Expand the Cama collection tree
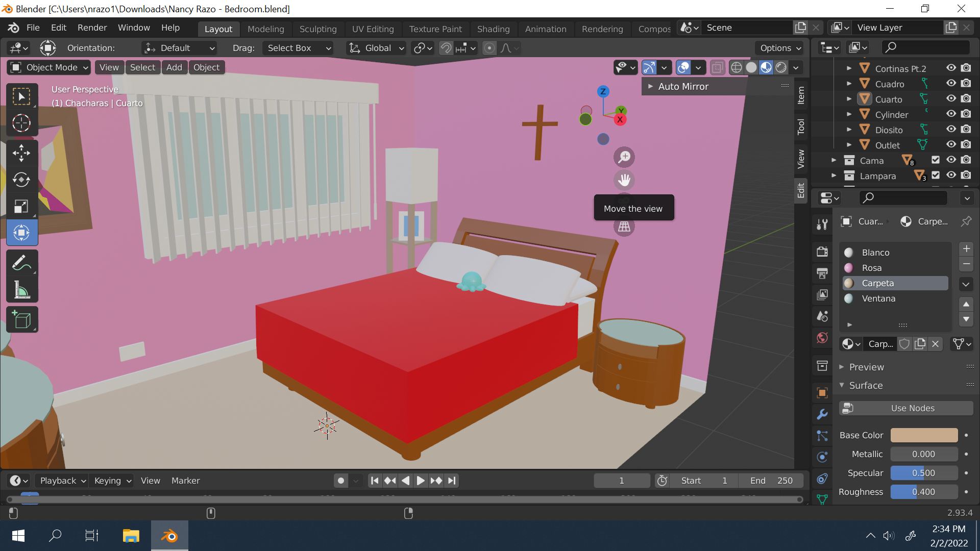Screen dimensions: 980x551 tap(834, 160)
